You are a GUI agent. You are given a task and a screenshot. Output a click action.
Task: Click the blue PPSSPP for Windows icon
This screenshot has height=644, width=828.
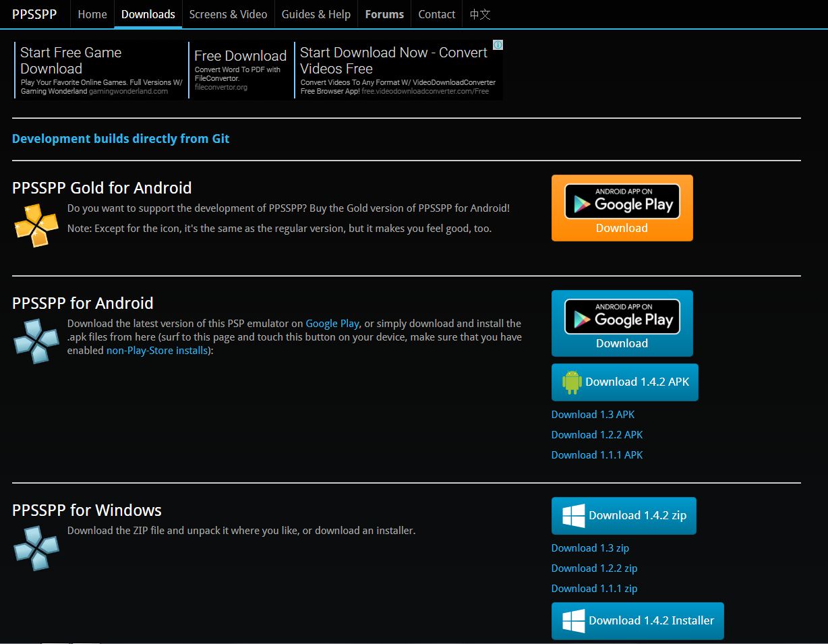tap(36, 548)
